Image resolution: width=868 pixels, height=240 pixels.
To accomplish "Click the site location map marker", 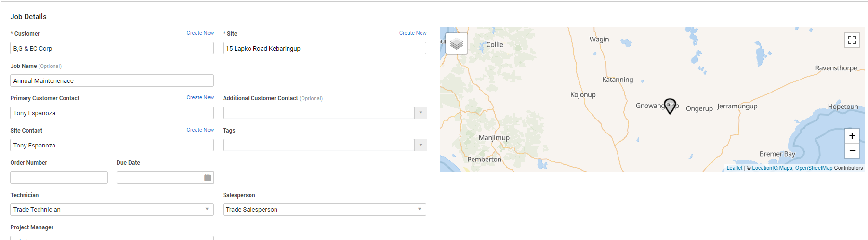I will click(670, 106).
